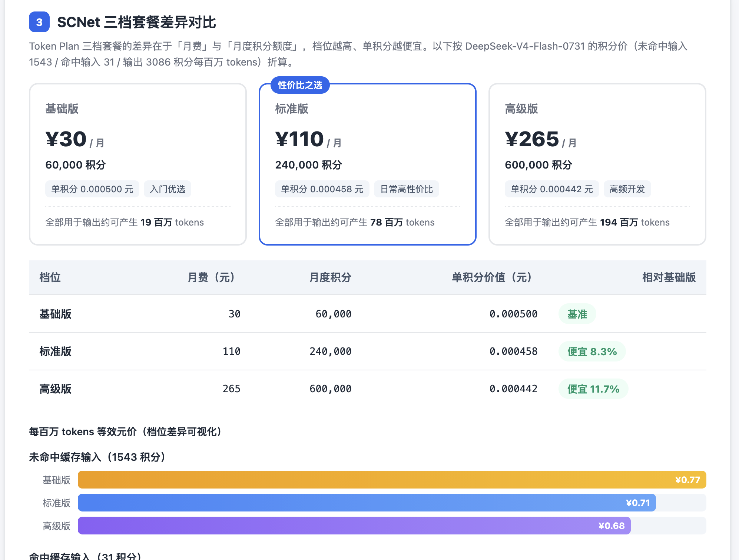Click the table cell '600,000'
This screenshot has width=739, height=560.
click(330, 389)
